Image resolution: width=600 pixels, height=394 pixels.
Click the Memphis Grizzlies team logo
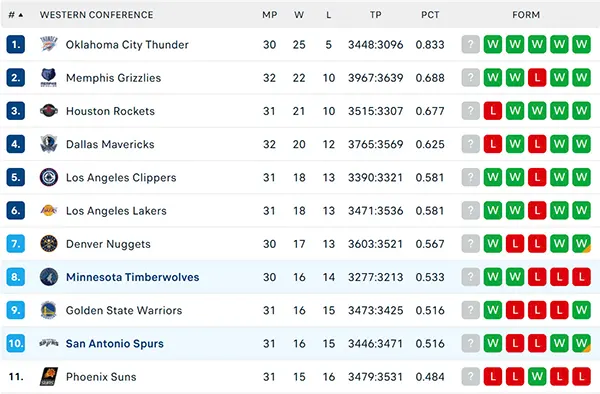49,78
